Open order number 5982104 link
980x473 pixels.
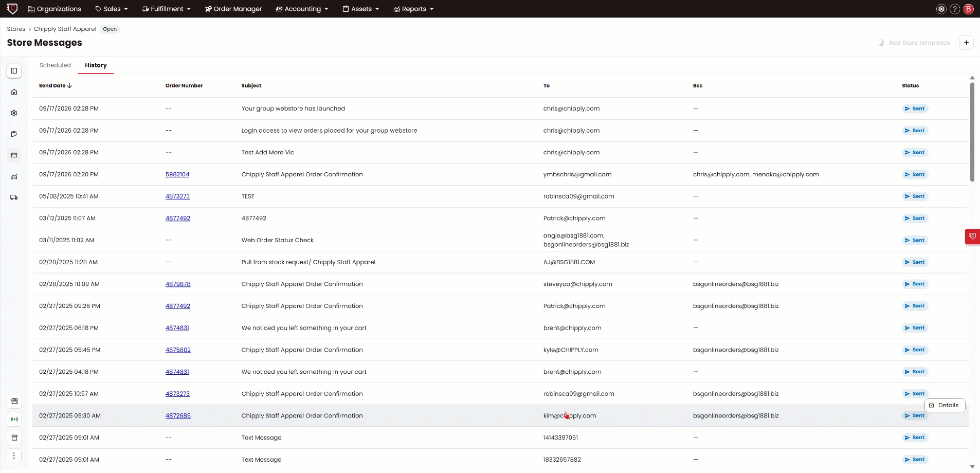177,174
